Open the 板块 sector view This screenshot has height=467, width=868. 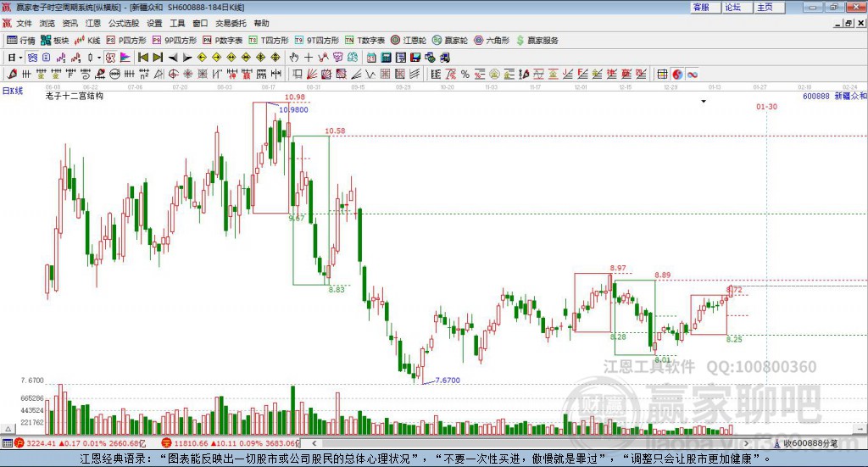coord(55,41)
